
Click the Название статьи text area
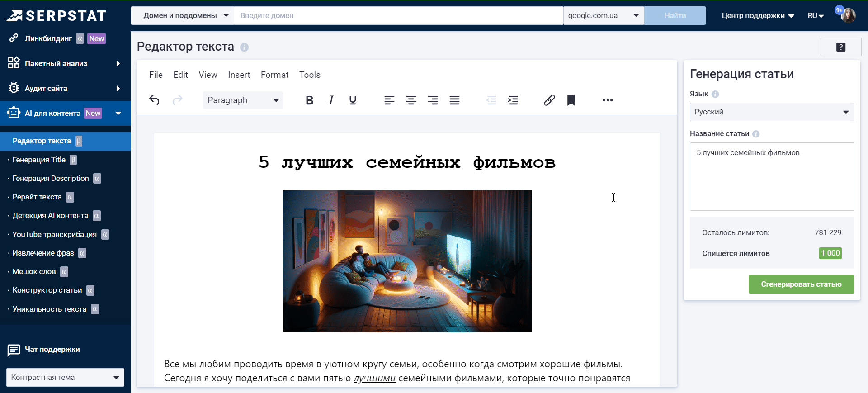point(772,176)
